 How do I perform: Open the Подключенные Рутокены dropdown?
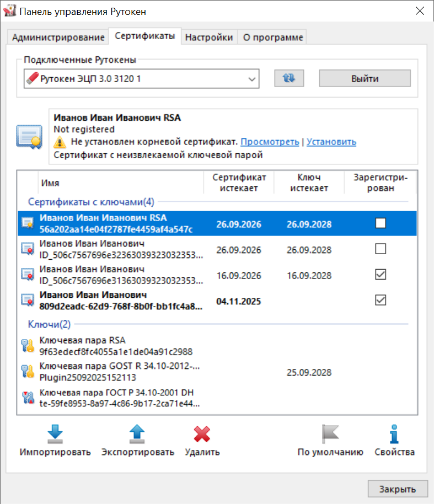point(253,79)
